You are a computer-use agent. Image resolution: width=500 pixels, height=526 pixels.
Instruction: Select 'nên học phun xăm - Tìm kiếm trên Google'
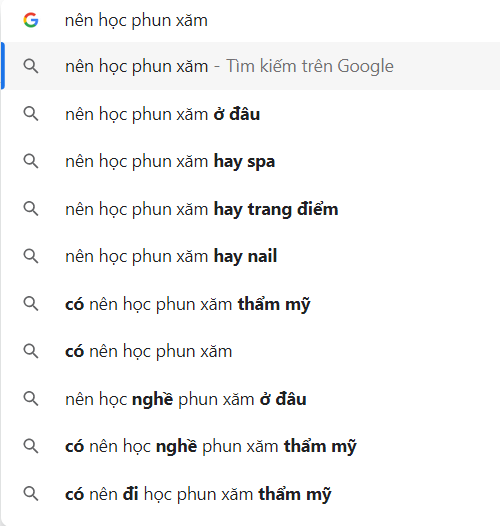tap(251, 66)
